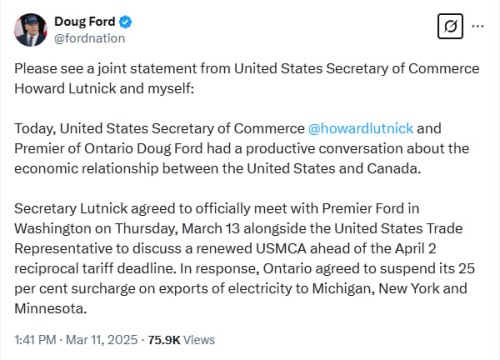Open the three-dot more options menu
This screenshot has width=500, height=360.
[x=478, y=26]
